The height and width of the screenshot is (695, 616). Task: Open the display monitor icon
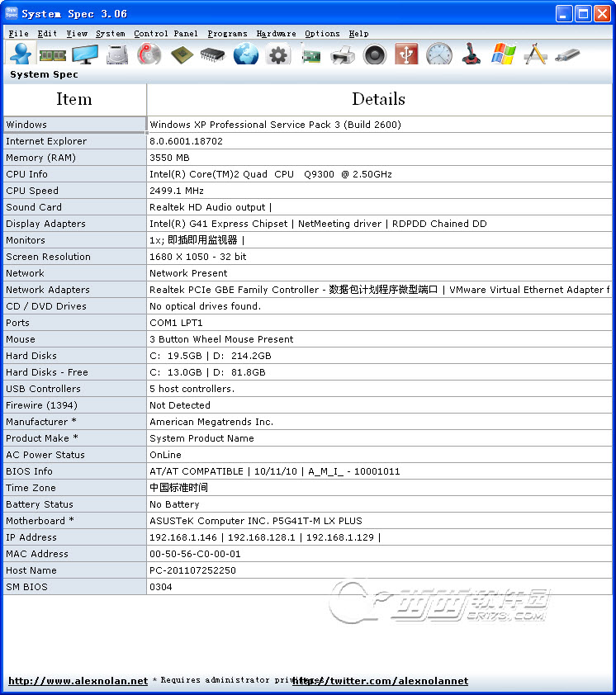coord(85,54)
